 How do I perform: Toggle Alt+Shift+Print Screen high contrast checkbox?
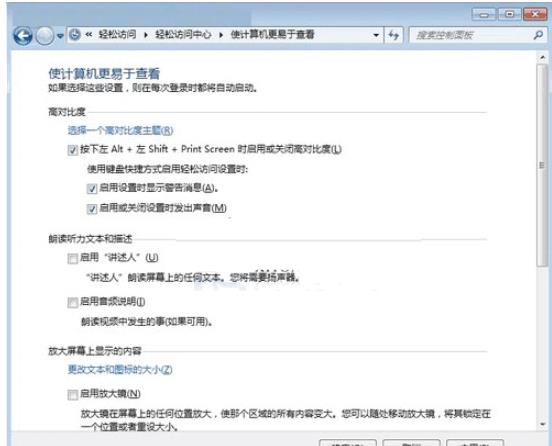click(73, 150)
